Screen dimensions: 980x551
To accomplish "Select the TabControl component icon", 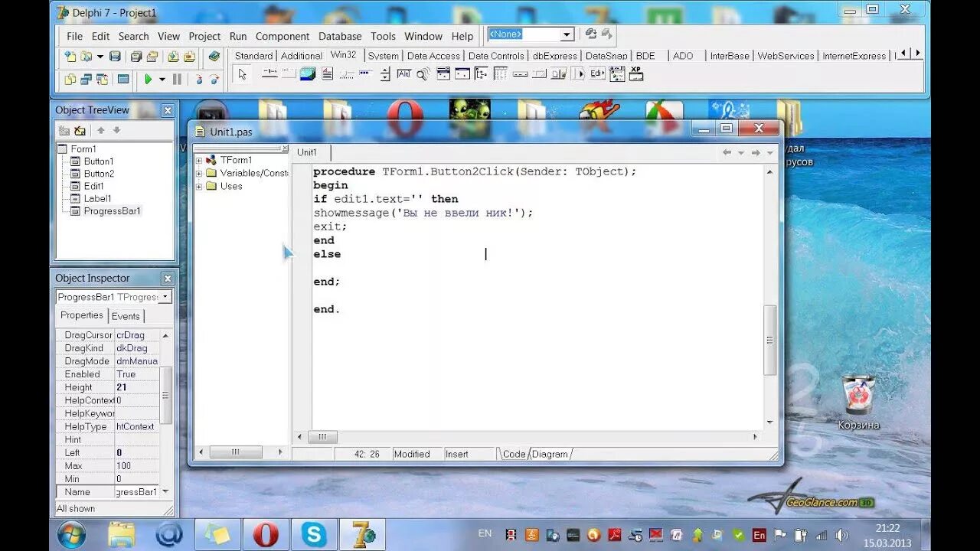I will (269, 74).
